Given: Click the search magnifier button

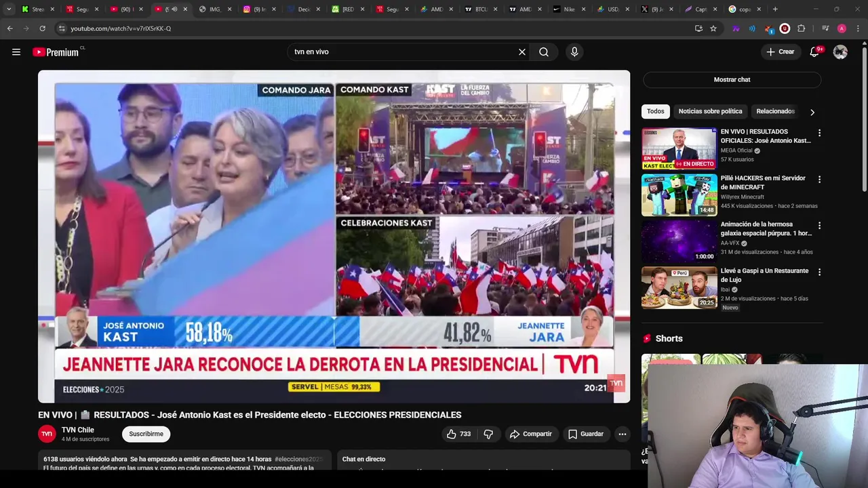Looking at the screenshot, I should (x=544, y=52).
